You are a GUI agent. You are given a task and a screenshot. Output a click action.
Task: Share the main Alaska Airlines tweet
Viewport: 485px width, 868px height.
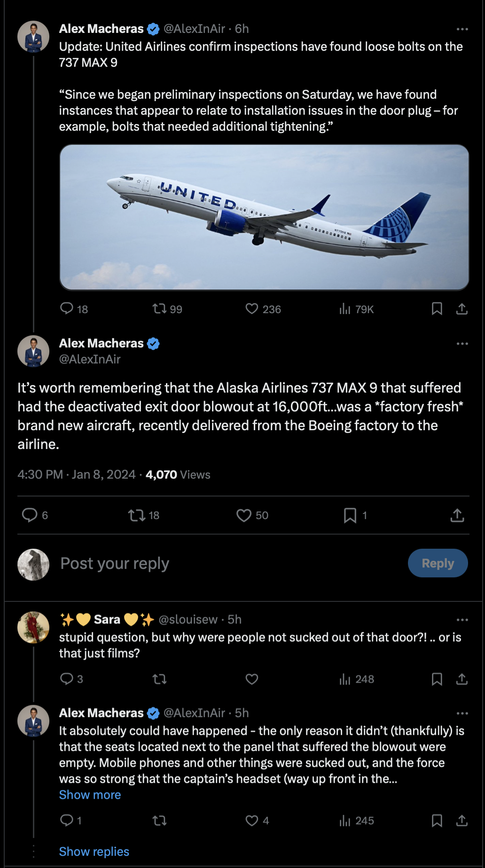click(x=457, y=515)
